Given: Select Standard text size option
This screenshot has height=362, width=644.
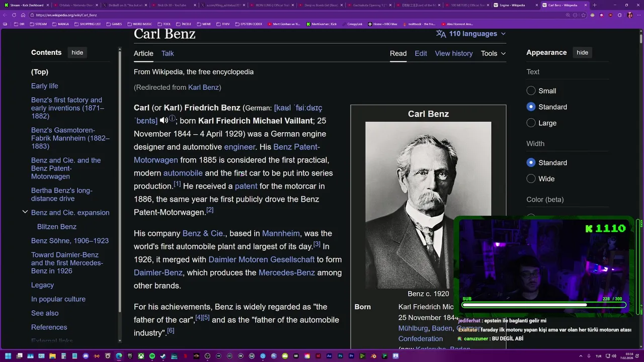Looking at the screenshot, I should [531, 107].
